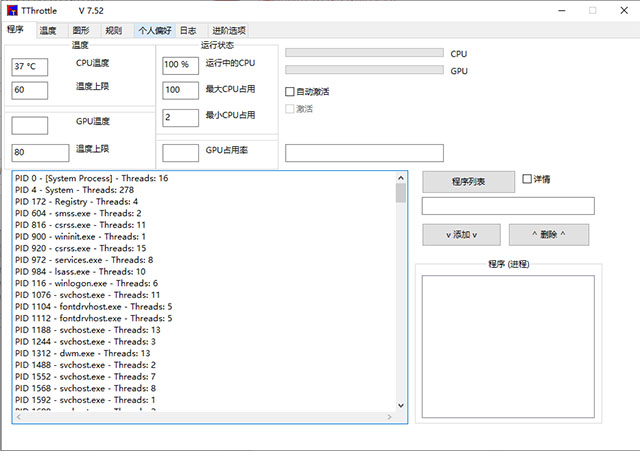Click the program name input under 程序列表
The height and width of the screenshot is (451, 640).
[x=508, y=206]
